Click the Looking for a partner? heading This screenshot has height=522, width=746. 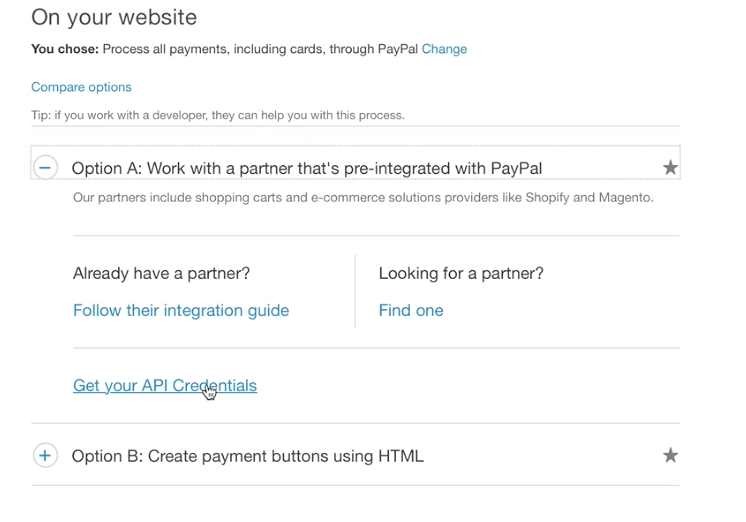point(461,273)
